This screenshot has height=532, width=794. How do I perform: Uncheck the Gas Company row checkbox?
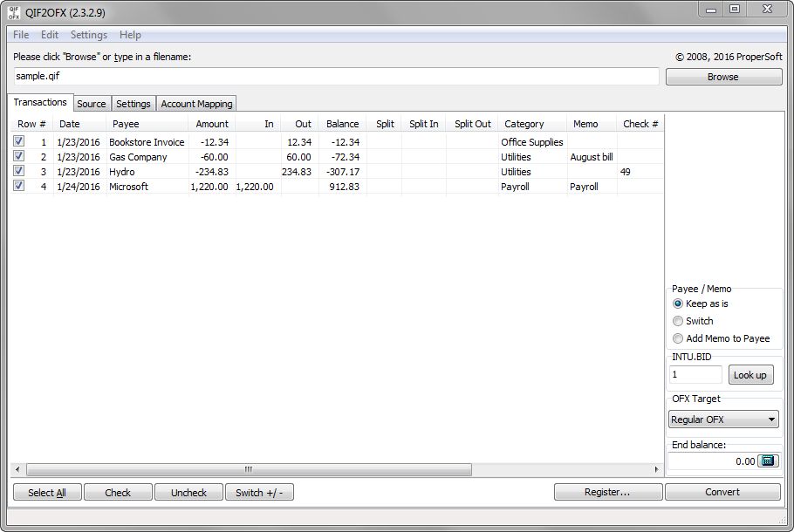(18, 156)
